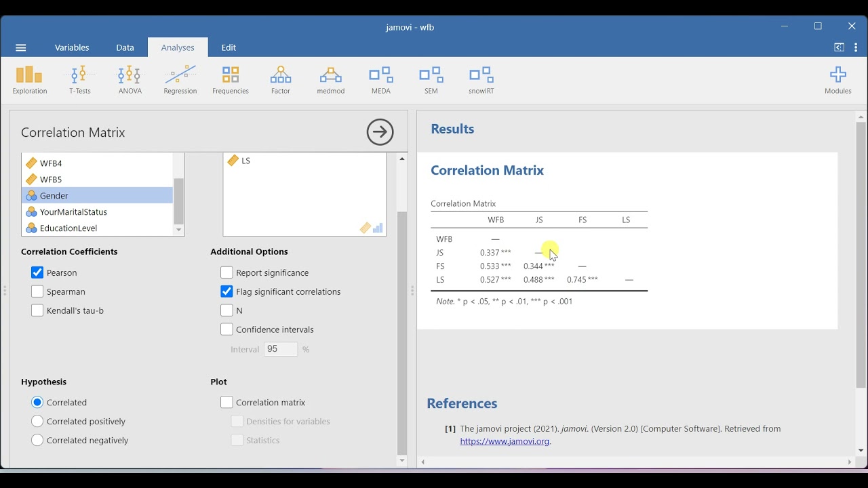The height and width of the screenshot is (488, 868).
Task: Enable Report significance checkbox
Action: (x=226, y=272)
